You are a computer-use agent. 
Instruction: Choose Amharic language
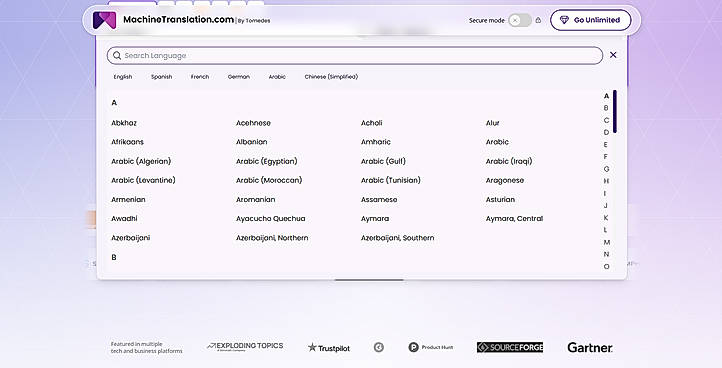[x=376, y=142]
